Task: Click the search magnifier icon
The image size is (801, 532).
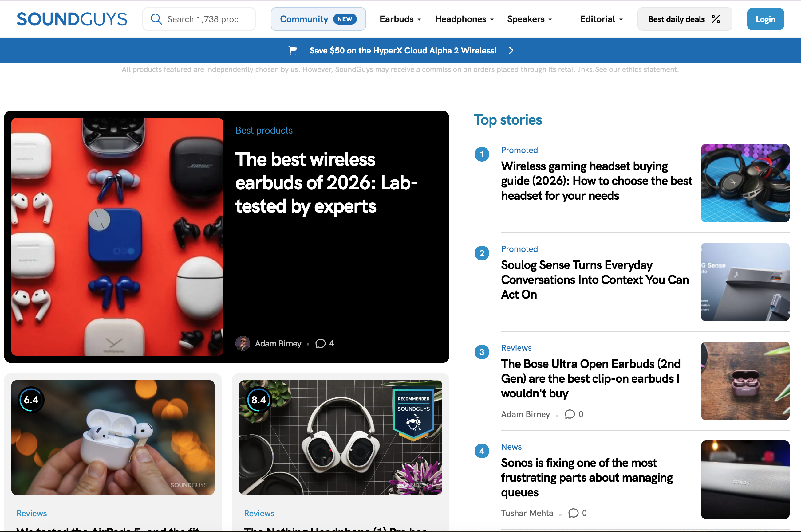Action: 156,19
